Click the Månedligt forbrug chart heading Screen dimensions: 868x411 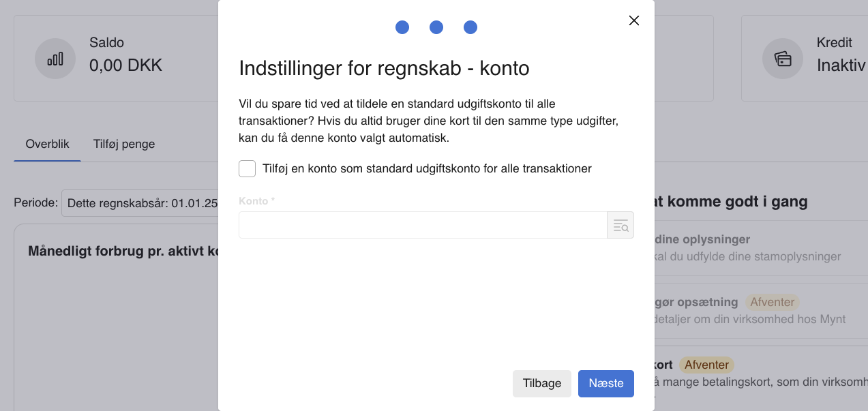coord(123,251)
